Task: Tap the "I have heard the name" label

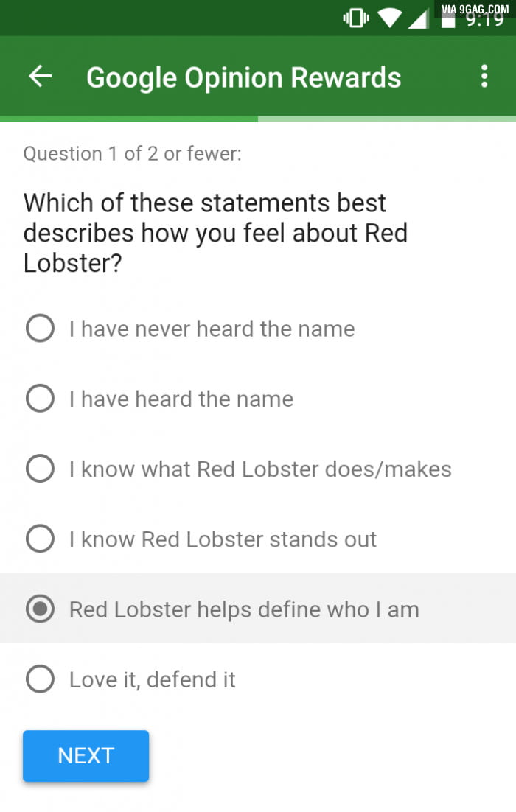Action: [181, 399]
